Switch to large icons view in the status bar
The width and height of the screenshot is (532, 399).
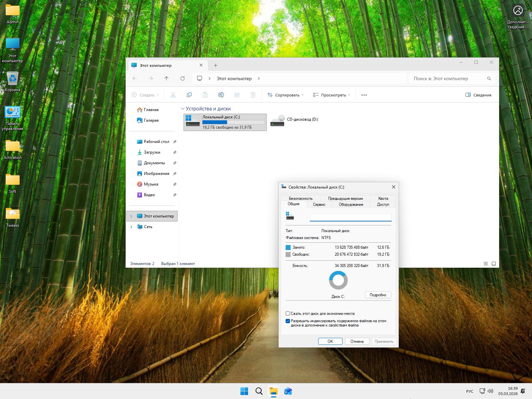pos(493,264)
